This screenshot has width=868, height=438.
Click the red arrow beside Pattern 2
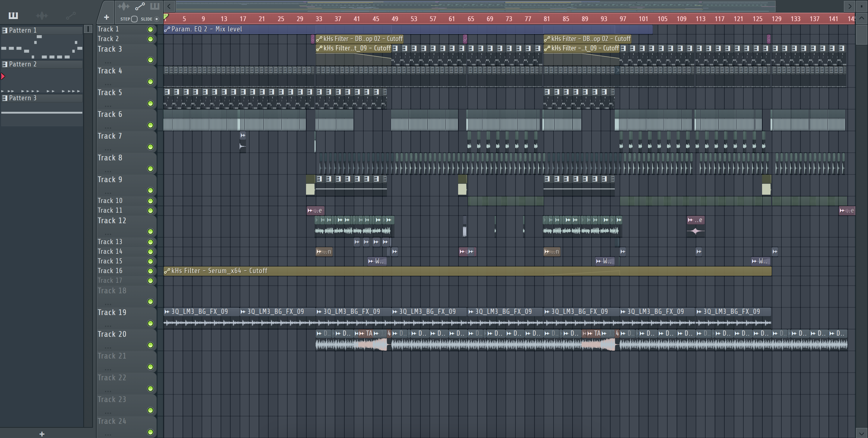pyautogui.click(x=3, y=76)
